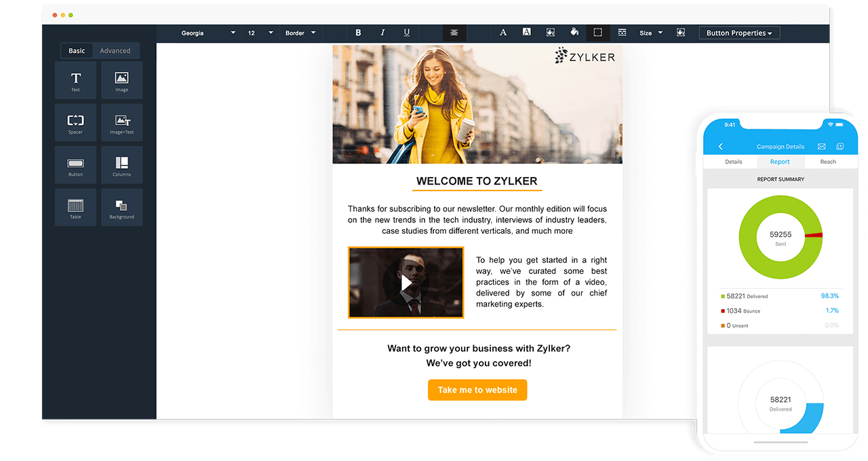Viewport: 868px width, 461px height.
Task: Add an Image block from sidebar
Action: pos(121,81)
